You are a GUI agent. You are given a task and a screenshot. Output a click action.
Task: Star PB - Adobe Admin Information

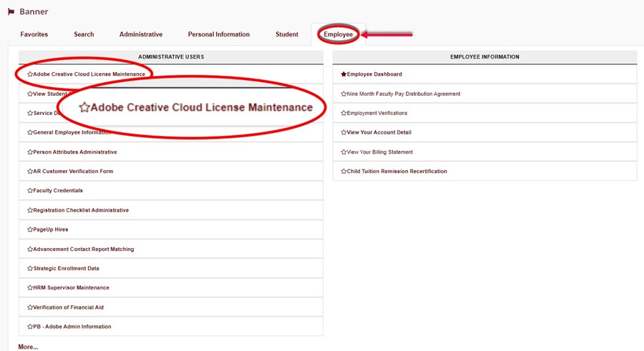[x=30, y=327]
